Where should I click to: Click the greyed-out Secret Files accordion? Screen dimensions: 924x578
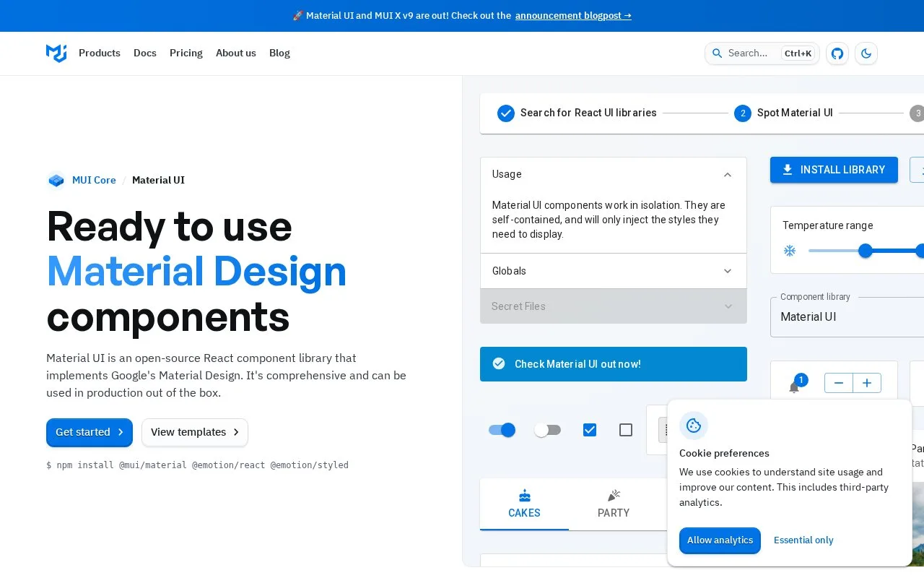614,306
